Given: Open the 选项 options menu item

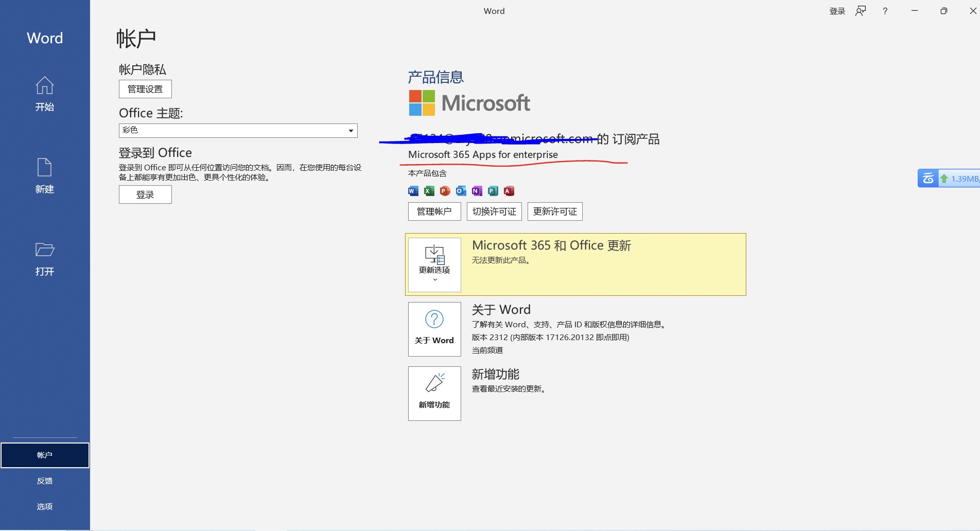Looking at the screenshot, I should 45,507.
